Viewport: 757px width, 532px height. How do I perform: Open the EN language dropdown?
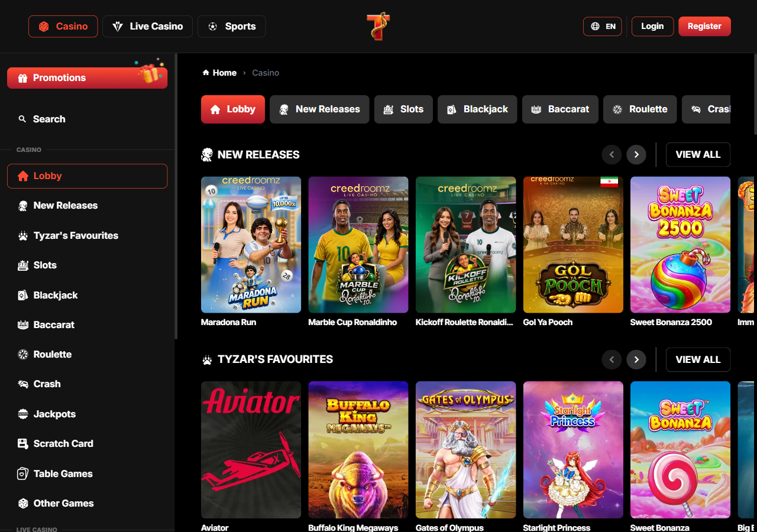[603, 27]
